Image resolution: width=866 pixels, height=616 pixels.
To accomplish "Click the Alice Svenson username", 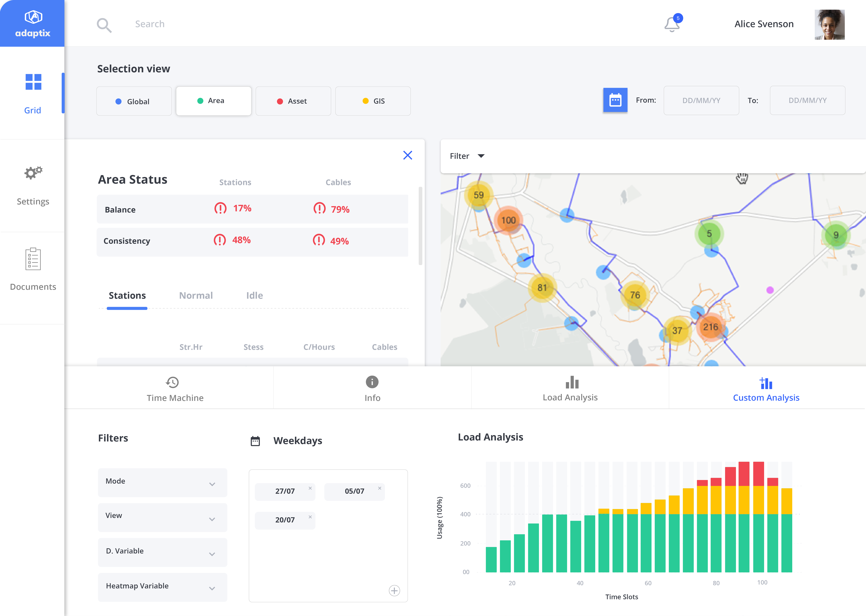I will 764,24.
